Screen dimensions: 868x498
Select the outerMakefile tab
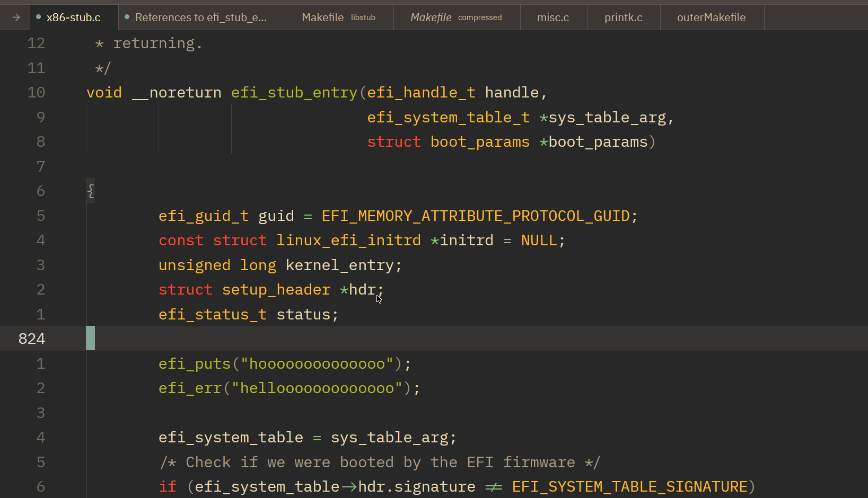coord(712,17)
